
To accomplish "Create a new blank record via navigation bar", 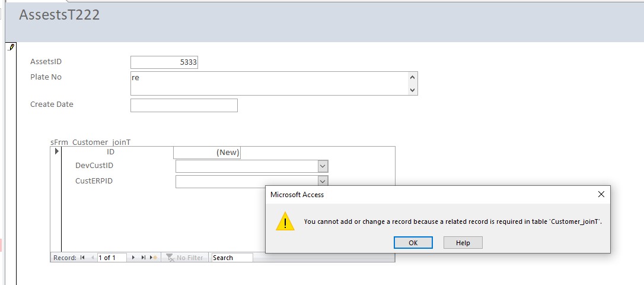I will tap(154, 258).
